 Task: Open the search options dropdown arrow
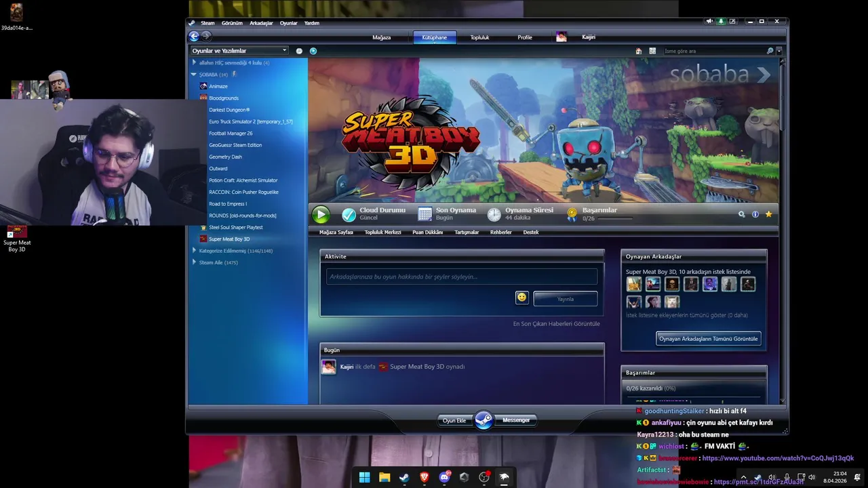pyautogui.click(x=779, y=51)
